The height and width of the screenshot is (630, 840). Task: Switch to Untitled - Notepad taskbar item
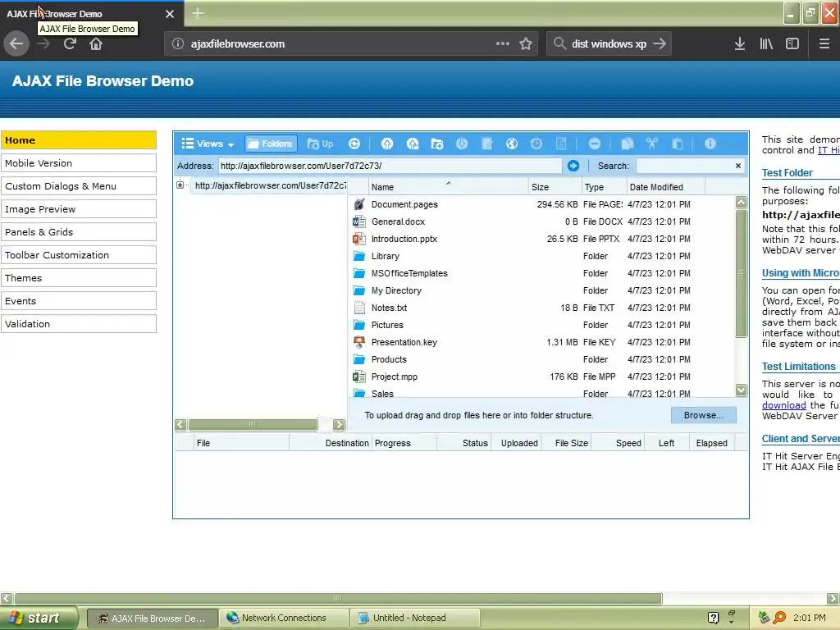coord(414,618)
